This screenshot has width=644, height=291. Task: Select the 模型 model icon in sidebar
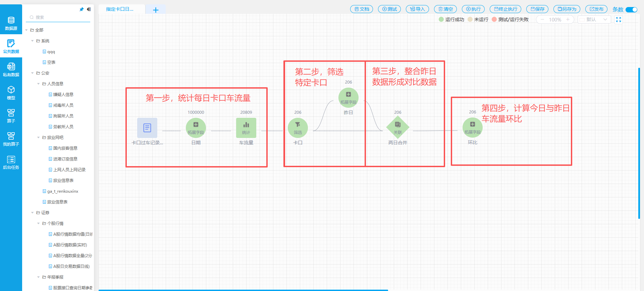pos(11,93)
